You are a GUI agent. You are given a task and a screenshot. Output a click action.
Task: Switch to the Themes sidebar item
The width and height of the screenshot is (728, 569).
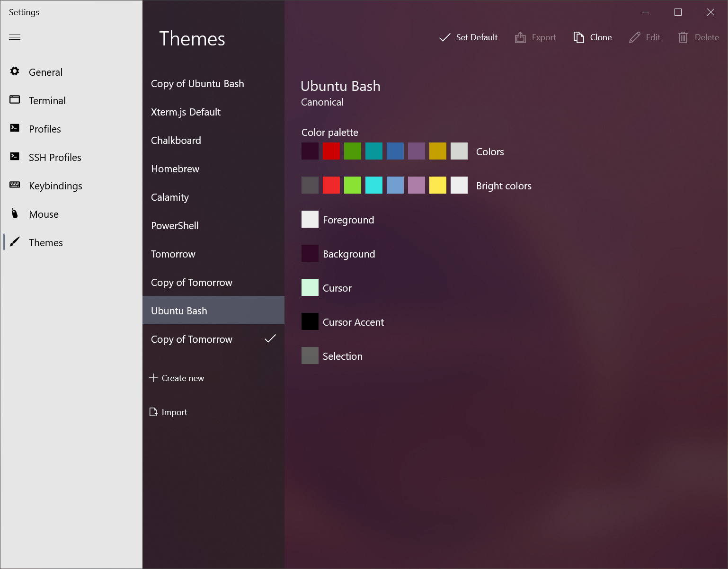(45, 242)
